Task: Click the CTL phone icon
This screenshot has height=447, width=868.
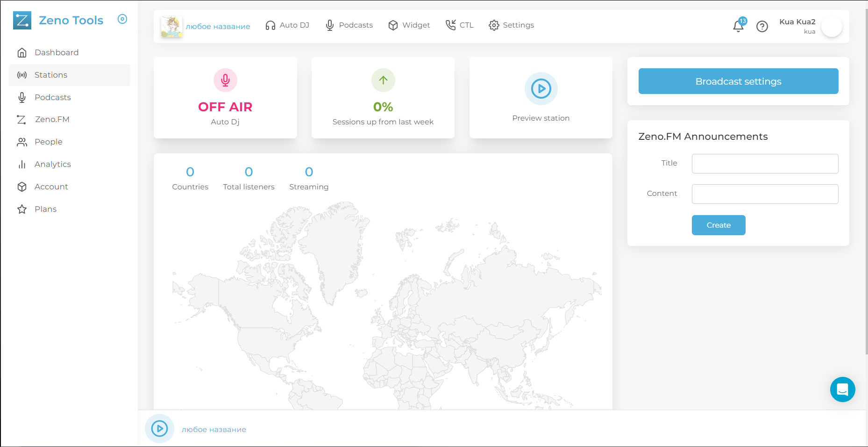Action: pos(451,25)
